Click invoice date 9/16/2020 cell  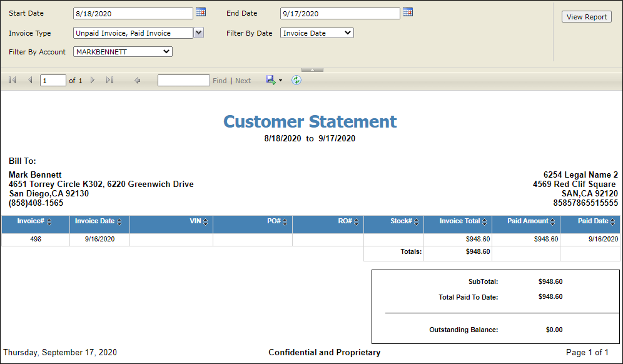pos(99,239)
